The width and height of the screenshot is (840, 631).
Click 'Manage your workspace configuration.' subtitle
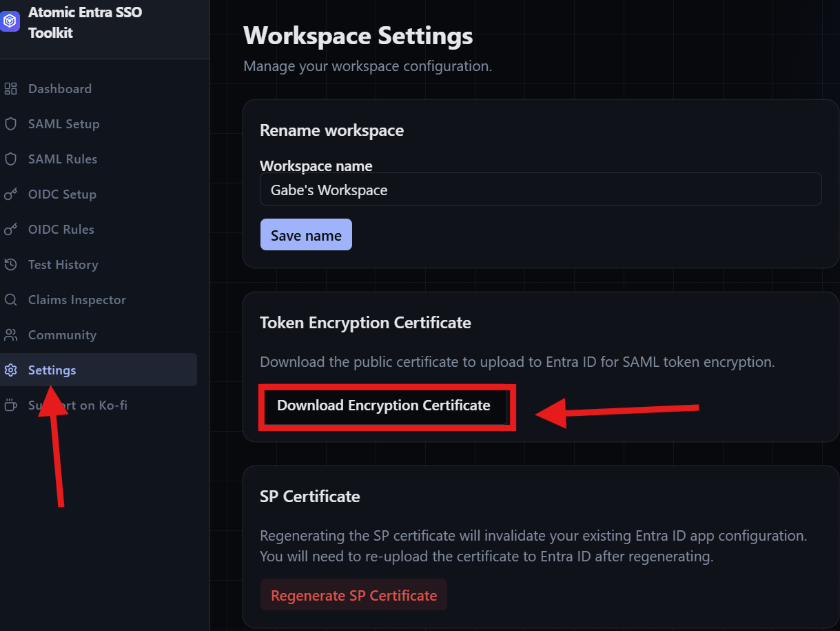click(367, 67)
